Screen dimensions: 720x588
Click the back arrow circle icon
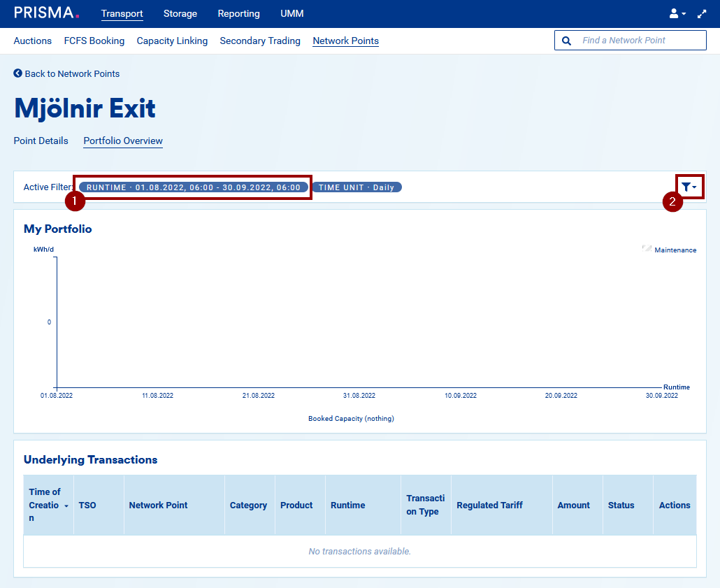pos(18,73)
